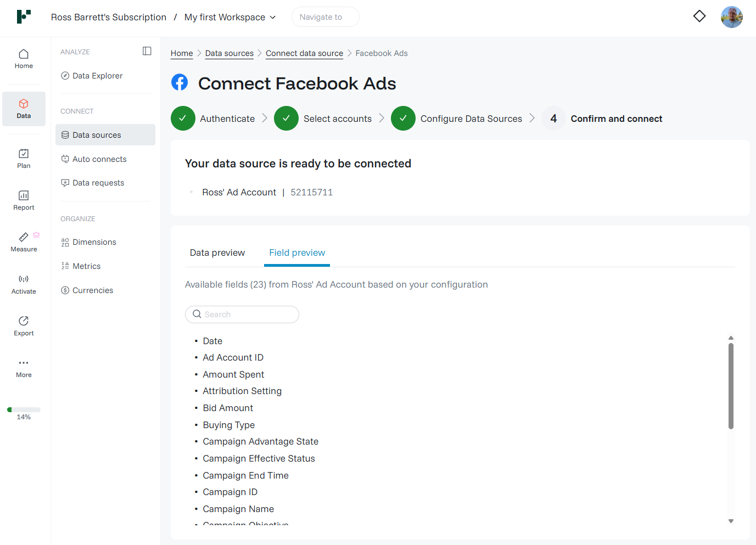Open Auto connects menu item

pyautogui.click(x=93, y=159)
